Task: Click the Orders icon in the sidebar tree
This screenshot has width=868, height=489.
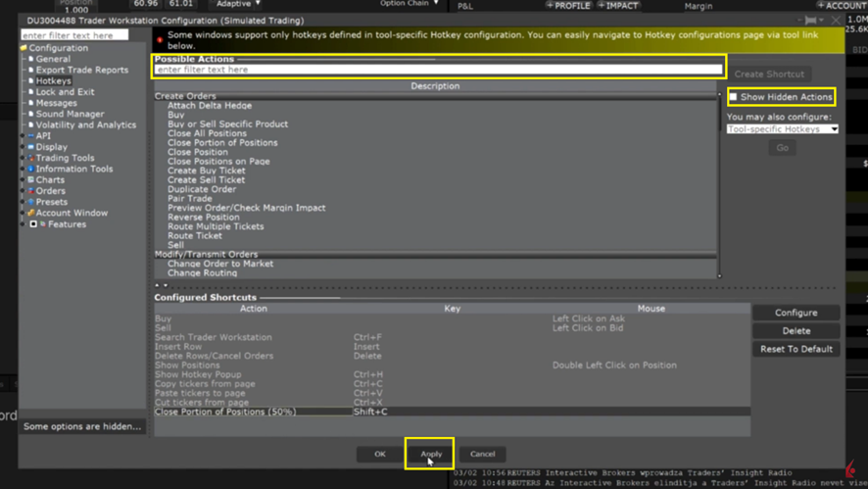Action: coord(31,191)
